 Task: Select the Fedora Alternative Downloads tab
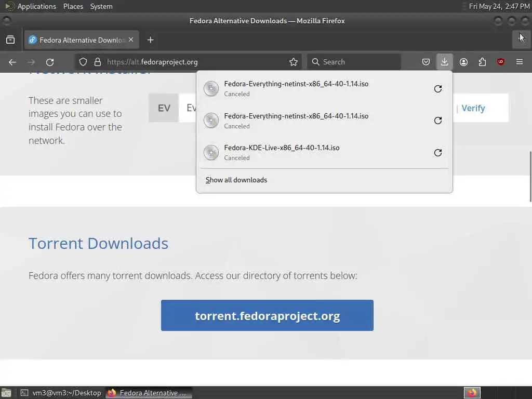coord(81,40)
